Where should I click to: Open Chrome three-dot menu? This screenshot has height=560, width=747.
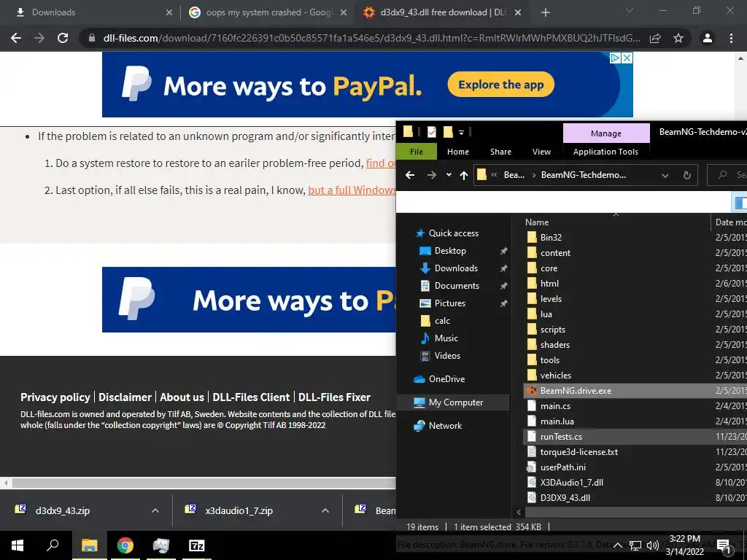[x=731, y=38]
